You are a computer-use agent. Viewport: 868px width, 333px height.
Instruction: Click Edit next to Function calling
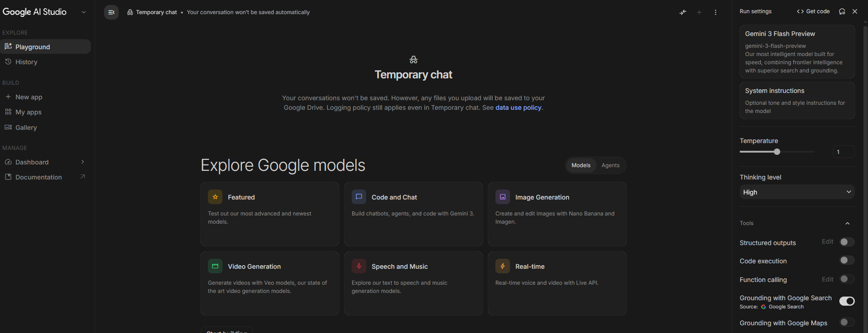coord(828,279)
